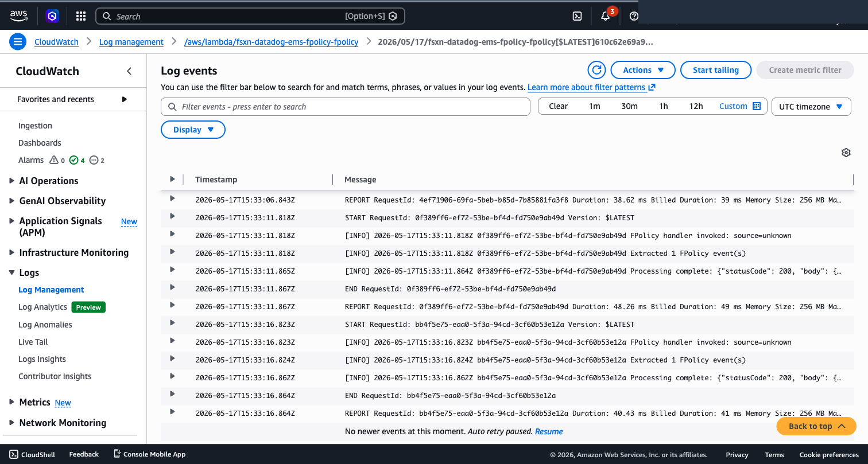Refresh the log events list
The width and height of the screenshot is (868, 464).
pyautogui.click(x=597, y=70)
